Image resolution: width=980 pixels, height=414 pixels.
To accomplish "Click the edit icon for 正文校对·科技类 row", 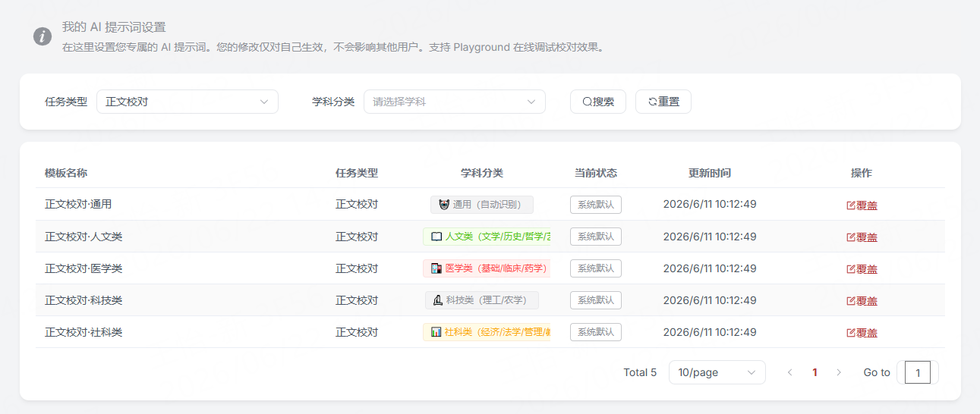I will point(851,301).
